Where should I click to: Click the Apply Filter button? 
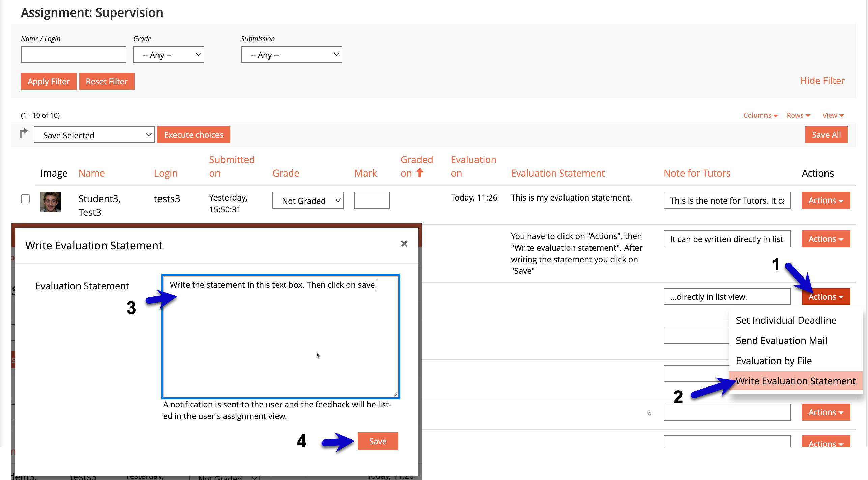(49, 81)
